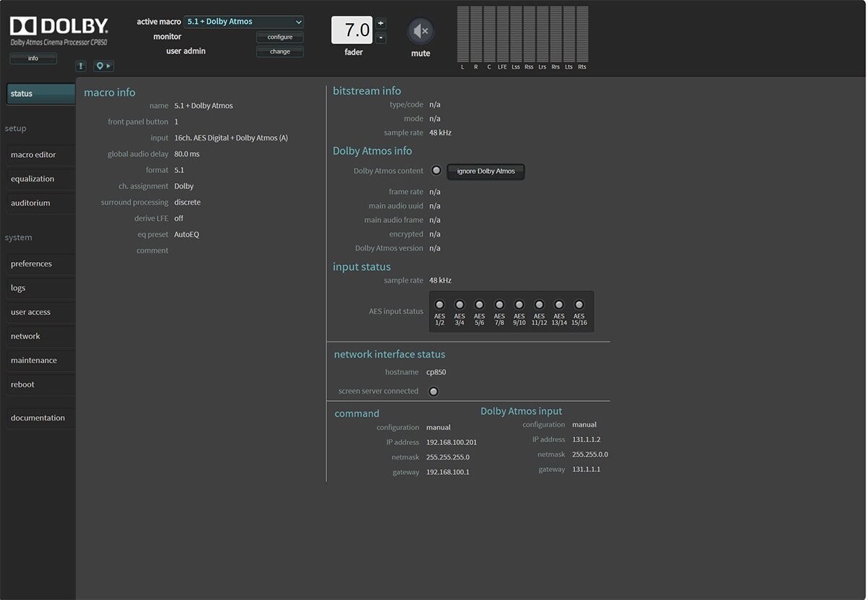This screenshot has width=868, height=600.
Task: Click the AES 5/6 input status indicator
Action: (x=480, y=305)
